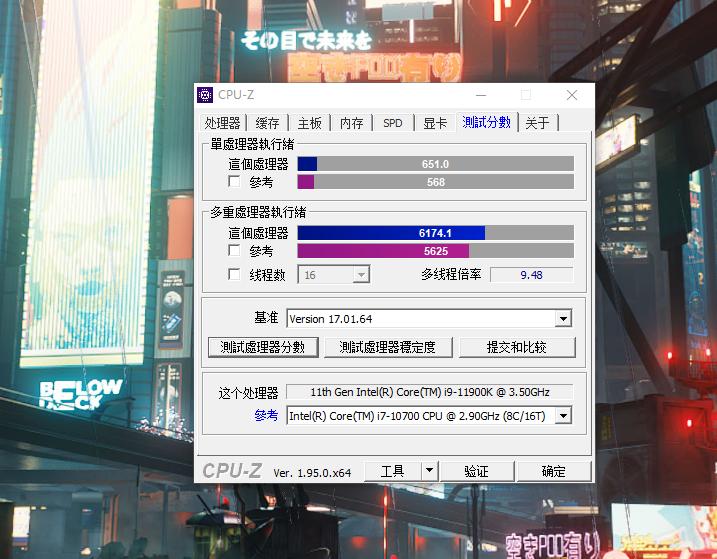Toggle the 线程数 checkbox
Image resolution: width=717 pixels, height=559 pixels.
(x=234, y=274)
